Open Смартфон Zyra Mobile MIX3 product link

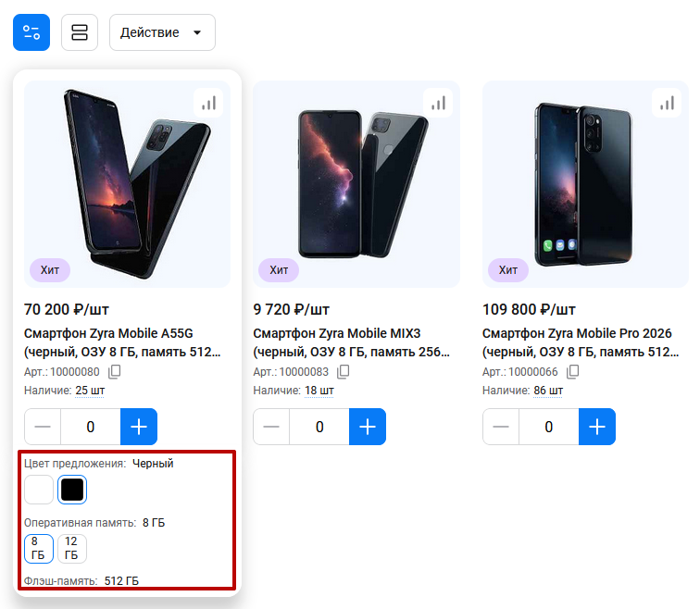click(351, 342)
